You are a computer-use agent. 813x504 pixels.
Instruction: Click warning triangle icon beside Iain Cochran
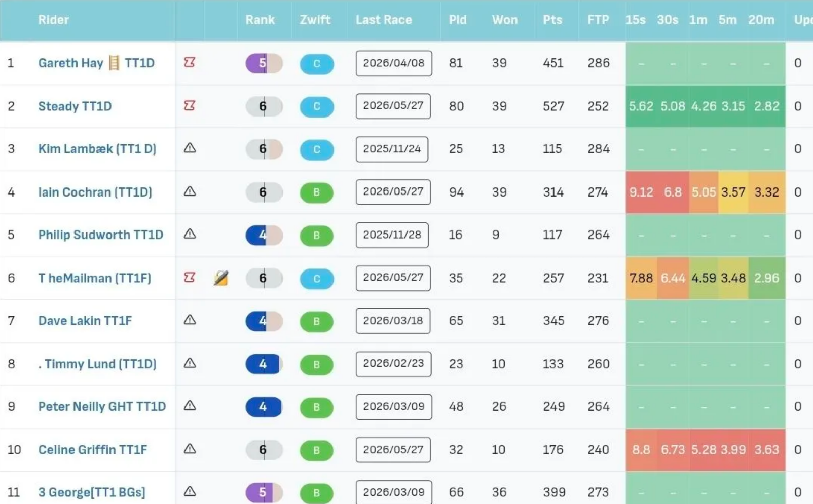190,191
